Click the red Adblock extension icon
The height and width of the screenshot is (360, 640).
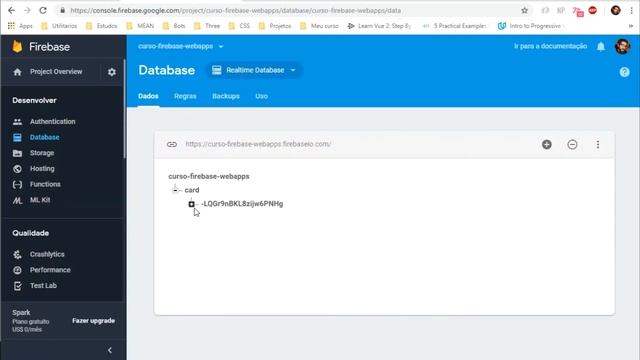[593, 11]
